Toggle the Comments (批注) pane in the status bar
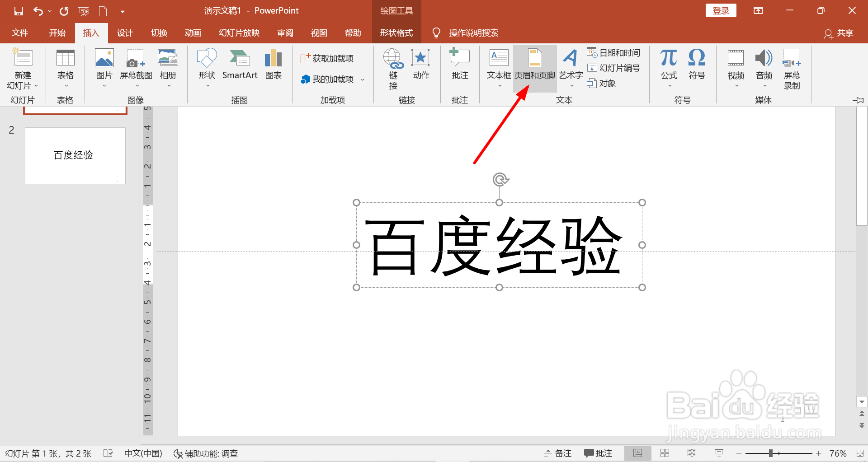868x462 pixels. pyautogui.click(x=598, y=453)
